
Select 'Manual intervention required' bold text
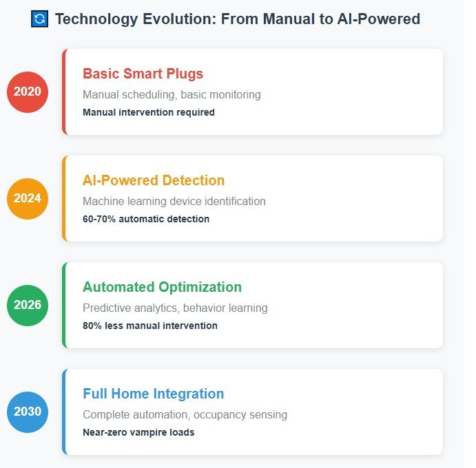149,112
